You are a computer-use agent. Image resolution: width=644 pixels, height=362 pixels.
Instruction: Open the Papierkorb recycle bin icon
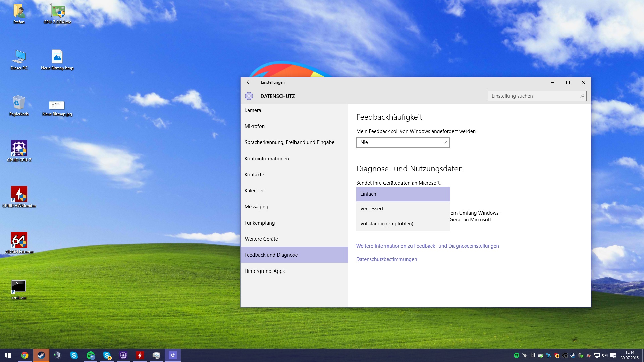[x=19, y=103]
